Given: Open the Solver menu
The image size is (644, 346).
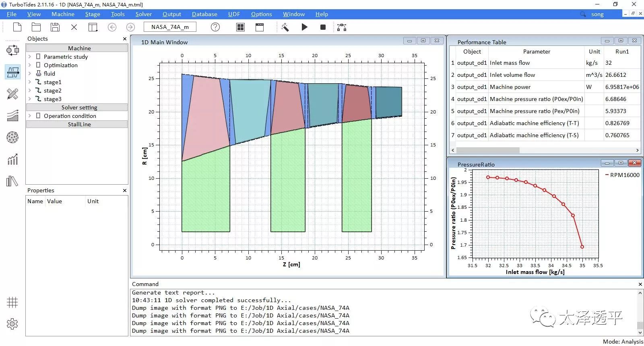Looking at the screenshot, I should pyautogui.click(x=144, y=14).
